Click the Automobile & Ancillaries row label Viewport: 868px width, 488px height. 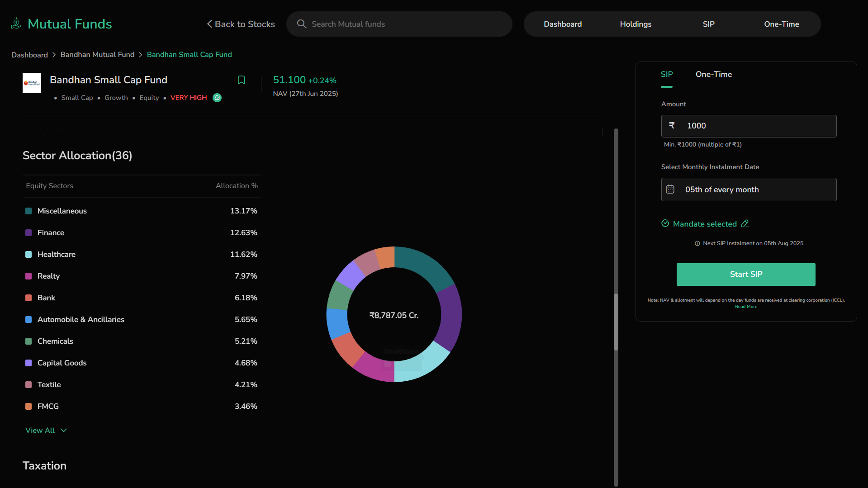(x=81, y=320)
